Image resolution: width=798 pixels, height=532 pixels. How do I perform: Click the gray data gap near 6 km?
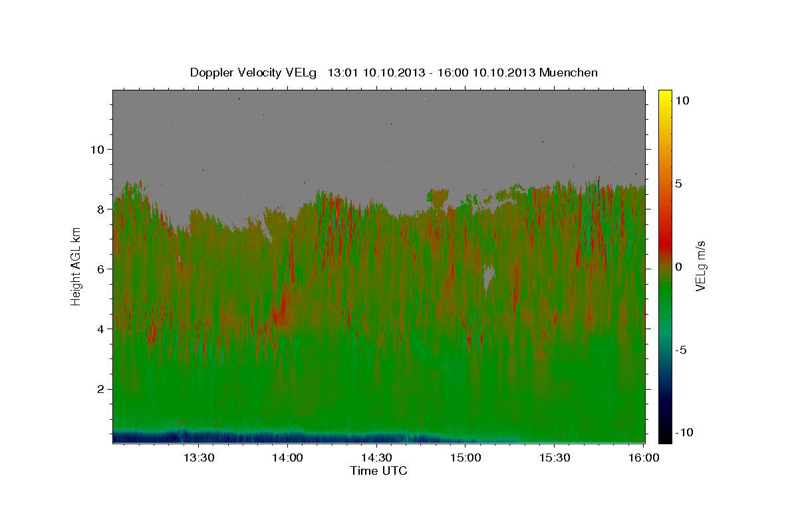pos(489,275)
